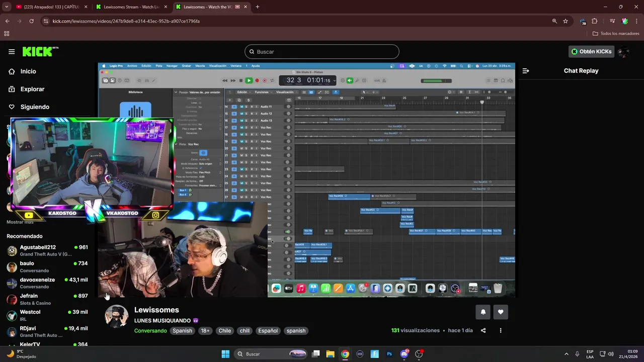Focus the Kick Buscar search field
Screen dimensions: 644x362
[x=322, y=52]
